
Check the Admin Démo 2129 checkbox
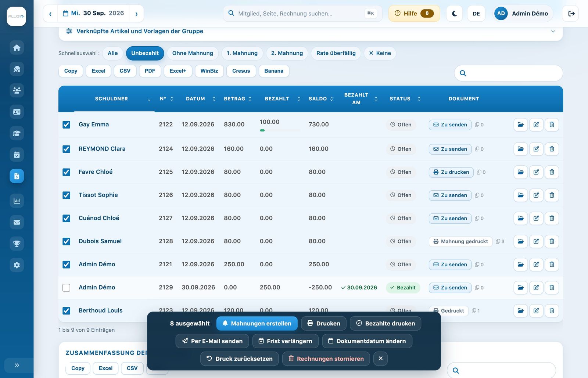click(67, 288)
